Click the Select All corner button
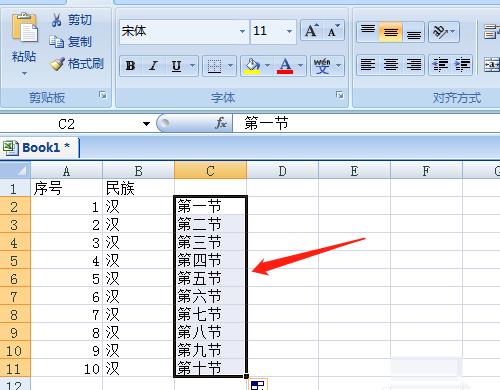The height and width of the screenshot is (390, 500). pyautogui.click(x=15, y=171)
